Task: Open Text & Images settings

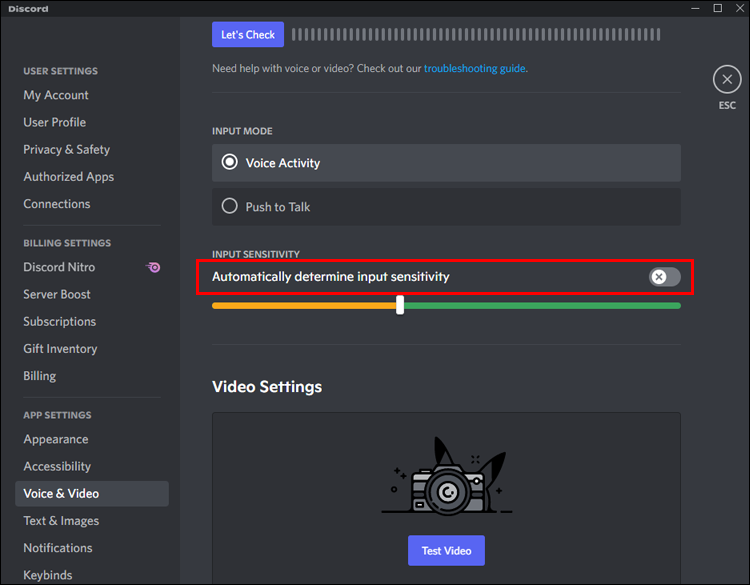Action: point(61,521)
